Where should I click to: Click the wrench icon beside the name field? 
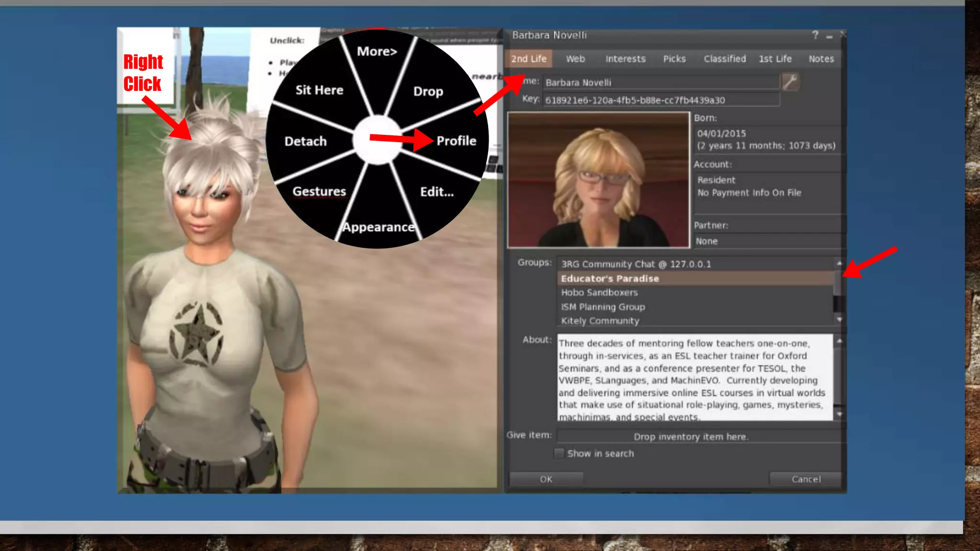pos(790,82)
